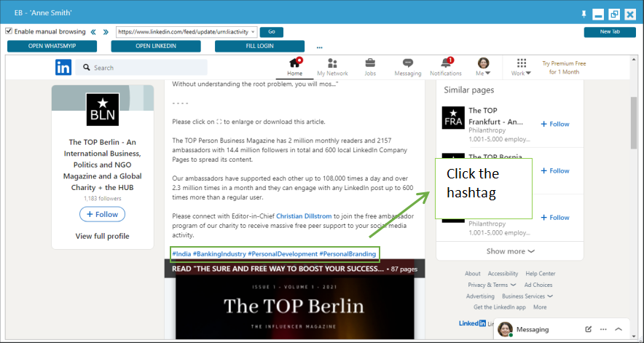Expand Messaging panel chevron
Viewport: 644px width, 343px height.
point(619,329)
